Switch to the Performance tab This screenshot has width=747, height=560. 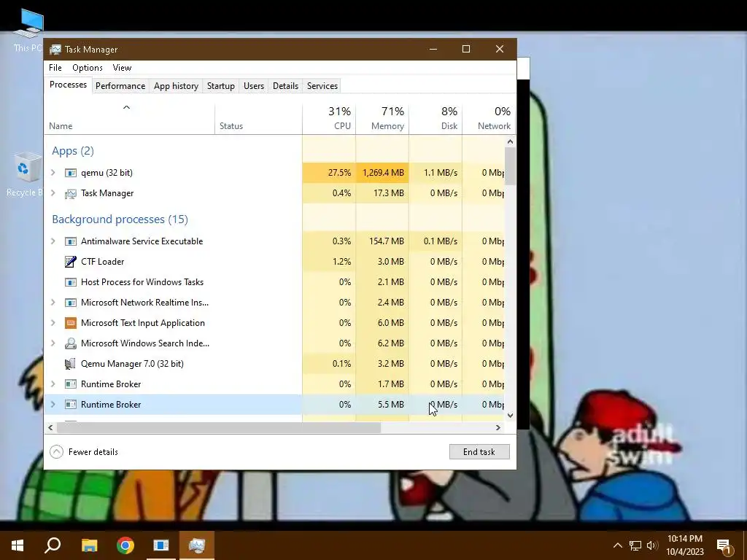[120, 86]
